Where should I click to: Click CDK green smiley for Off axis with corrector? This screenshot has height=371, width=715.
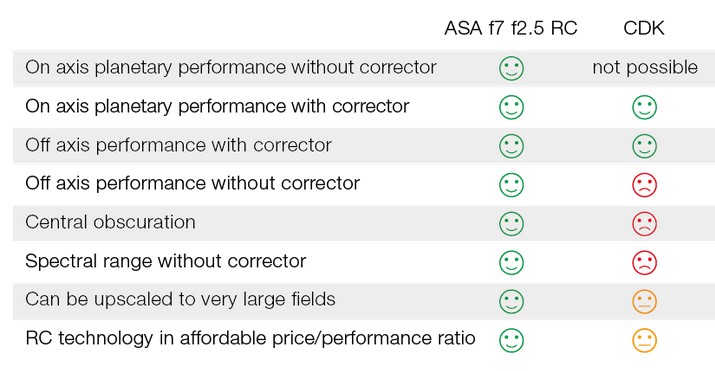[x=644, y=146]
